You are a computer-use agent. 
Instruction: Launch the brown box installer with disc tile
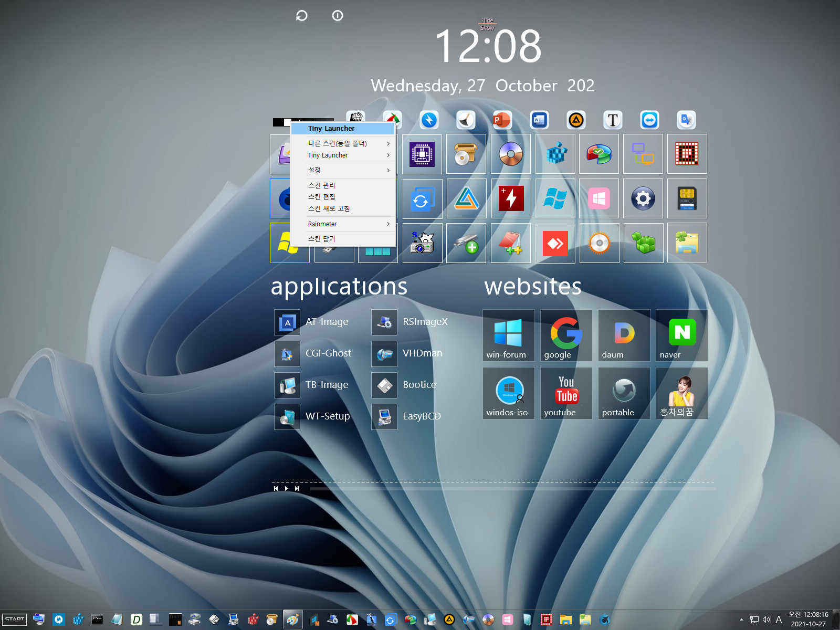[466, 154]
